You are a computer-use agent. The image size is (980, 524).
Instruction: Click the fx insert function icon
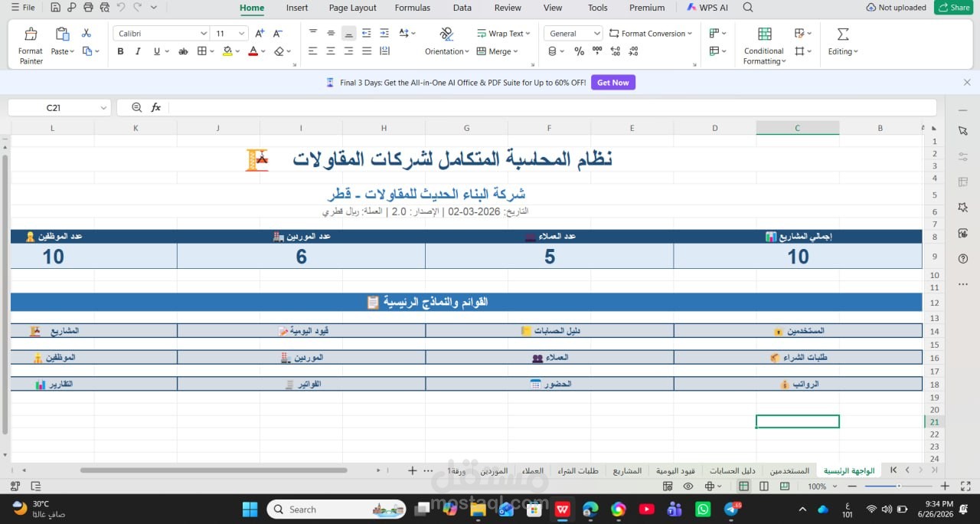[156, 107]
